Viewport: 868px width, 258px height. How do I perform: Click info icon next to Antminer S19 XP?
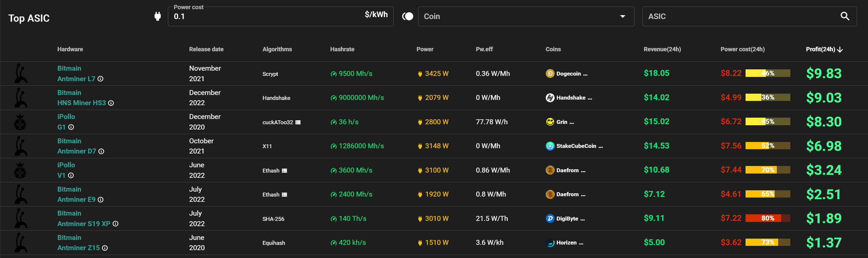(116, 224)
